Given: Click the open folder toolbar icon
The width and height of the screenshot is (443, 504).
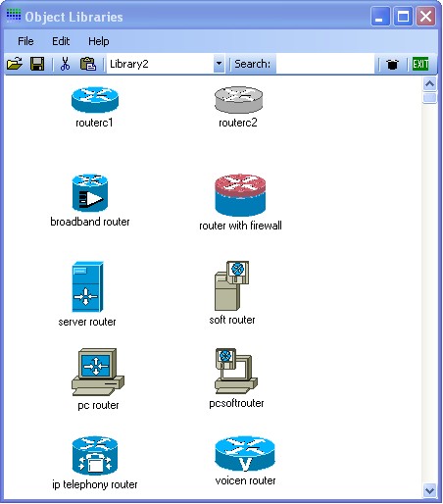Looking at the screenshot, I should (15, 64).
